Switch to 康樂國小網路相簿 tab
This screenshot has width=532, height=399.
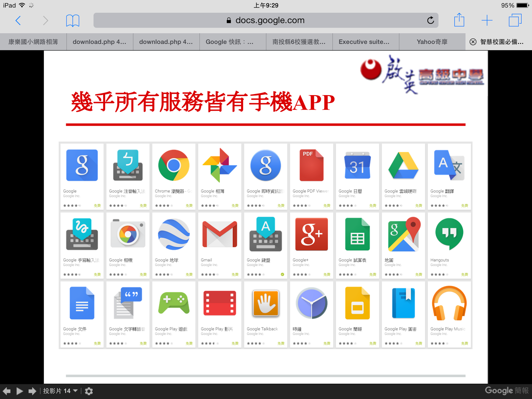coord(33,42)
